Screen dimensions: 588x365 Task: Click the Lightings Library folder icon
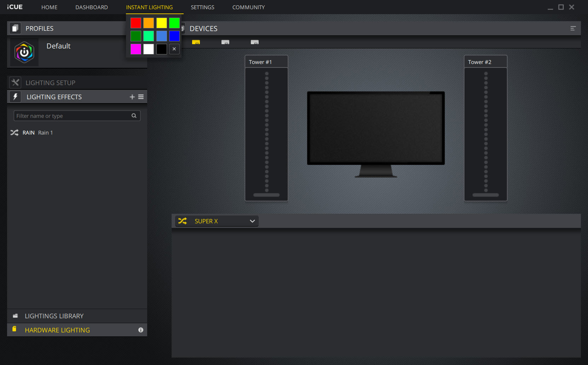[x=15, y=316]
